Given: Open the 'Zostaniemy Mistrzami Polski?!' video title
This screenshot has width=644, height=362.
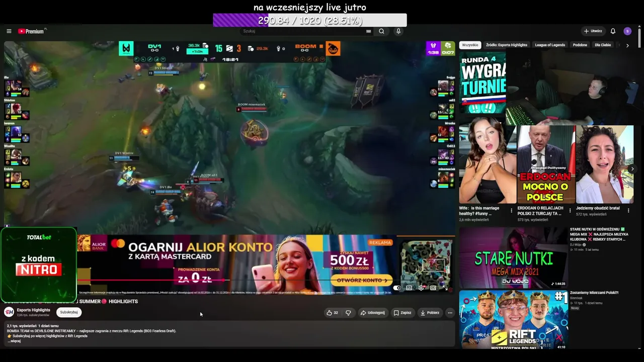Looking at the screenshot, I should click(x=594, y=293).
